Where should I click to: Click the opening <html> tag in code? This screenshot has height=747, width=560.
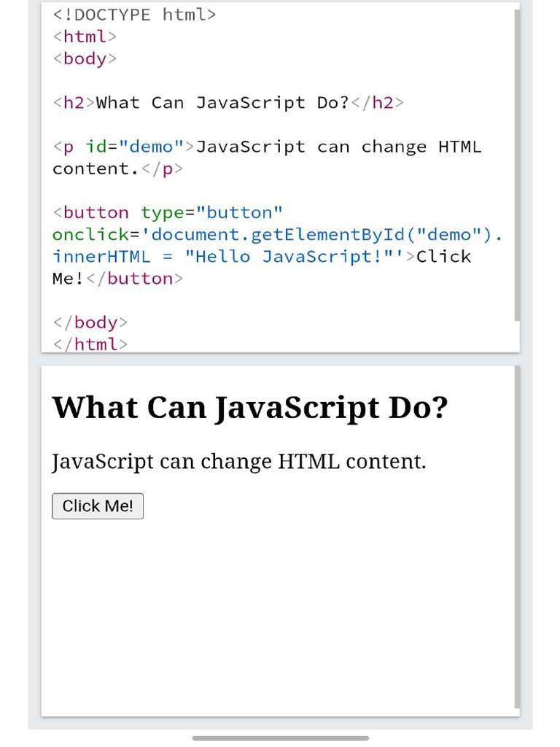pyautogui.click(x=85, y=36)
